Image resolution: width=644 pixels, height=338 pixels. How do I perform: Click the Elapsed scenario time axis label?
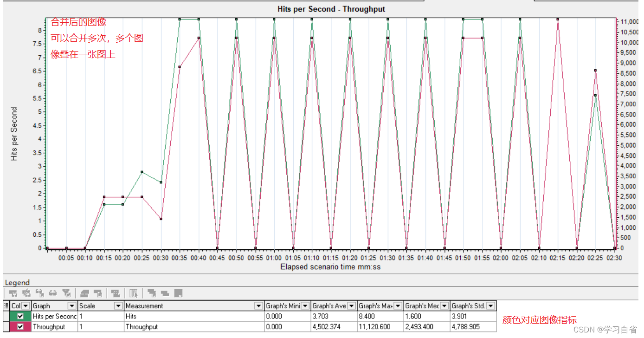click(330, 267)
